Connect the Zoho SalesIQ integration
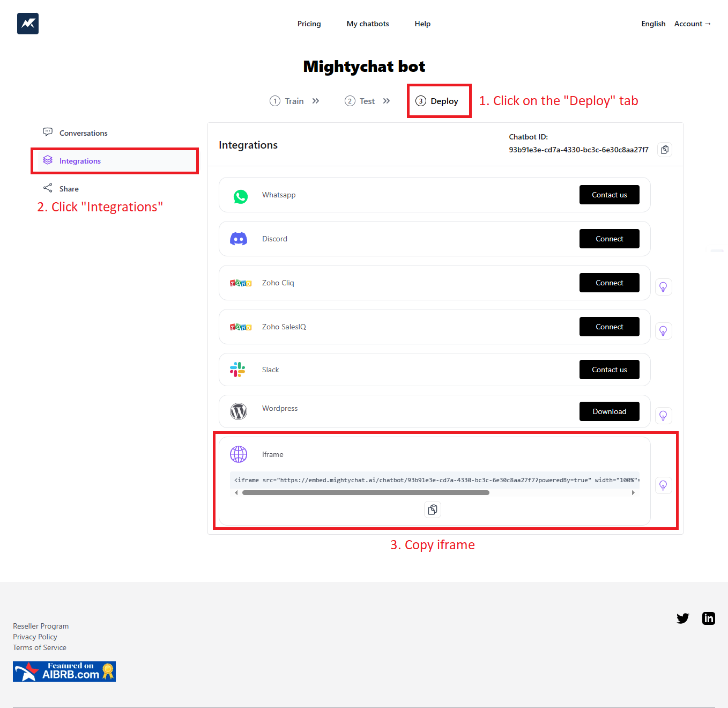Viewport: 728px width, 708px height. [610, 327]
